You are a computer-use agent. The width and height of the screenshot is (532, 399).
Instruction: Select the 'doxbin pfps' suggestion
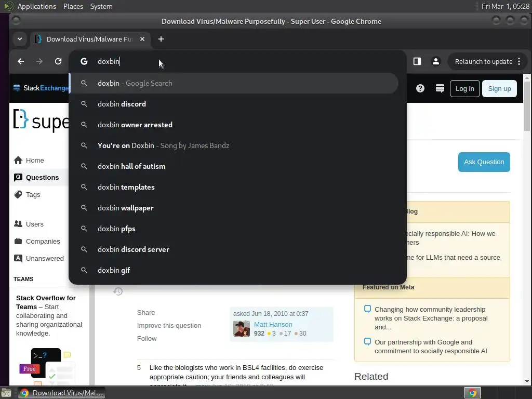(233, 229)
